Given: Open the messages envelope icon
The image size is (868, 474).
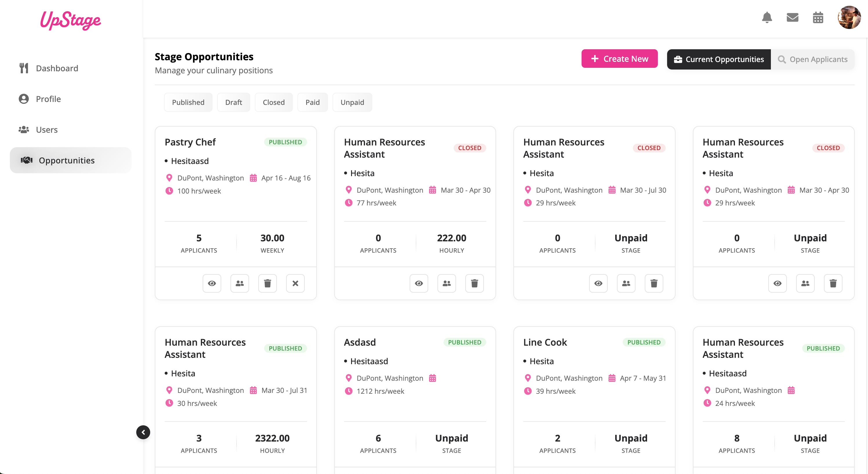Looking at the screenshot, I should pos(792,17).
